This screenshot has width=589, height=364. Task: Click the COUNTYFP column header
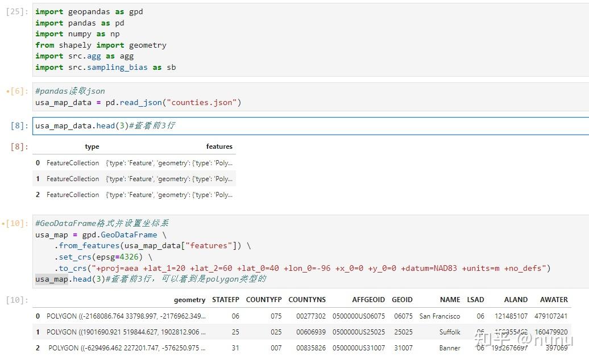tap(264, 300)
